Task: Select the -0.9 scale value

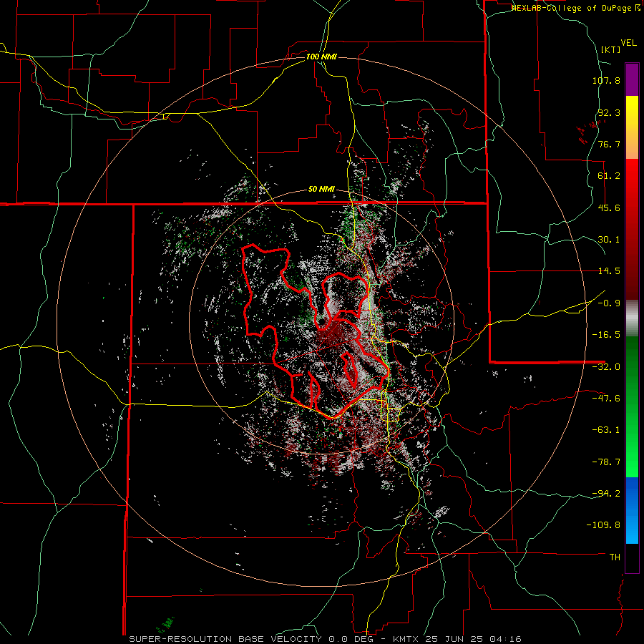Action: [609, 303]
